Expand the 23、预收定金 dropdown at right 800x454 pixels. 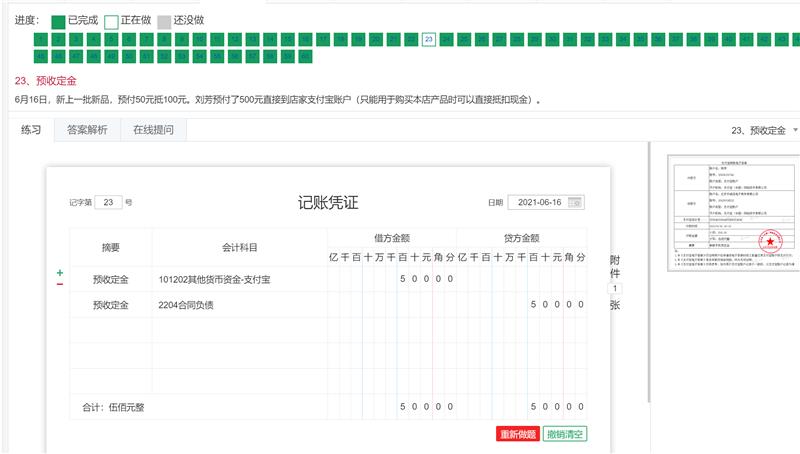coord(795,131)
